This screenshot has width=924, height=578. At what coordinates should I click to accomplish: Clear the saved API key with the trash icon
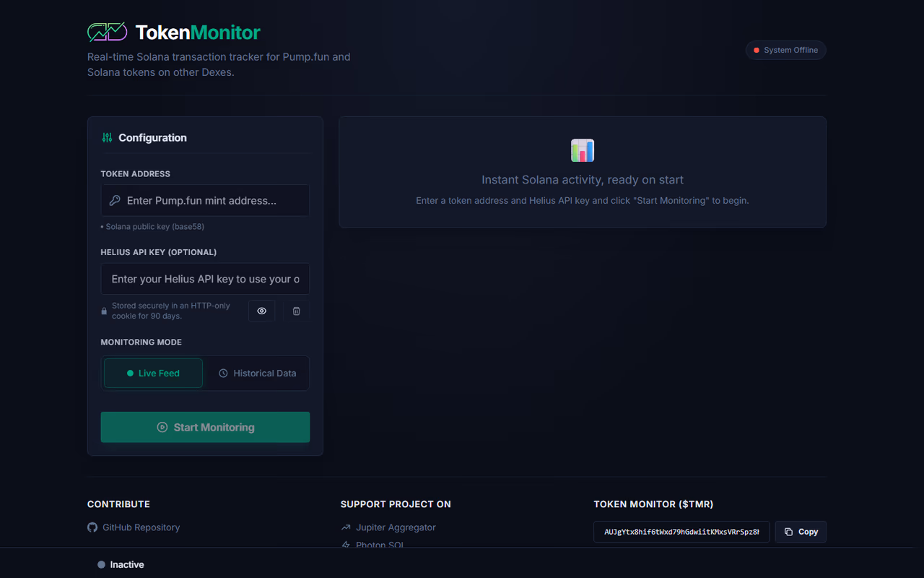click(x=296, y=311)
